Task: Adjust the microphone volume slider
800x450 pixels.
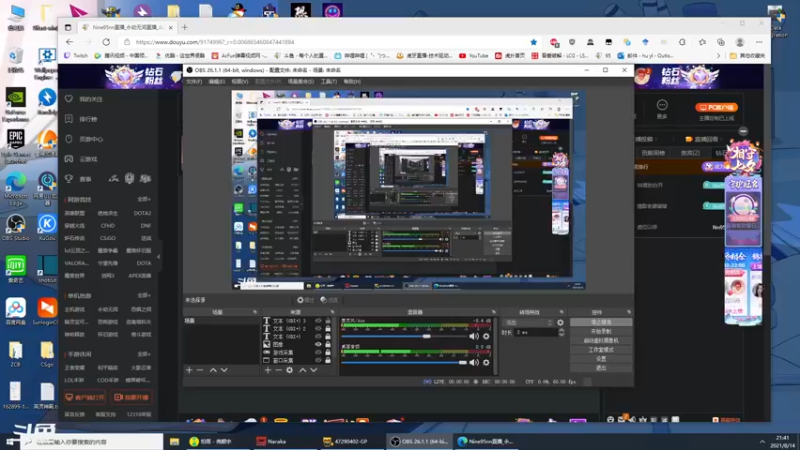Action: [x=404, y=336]
